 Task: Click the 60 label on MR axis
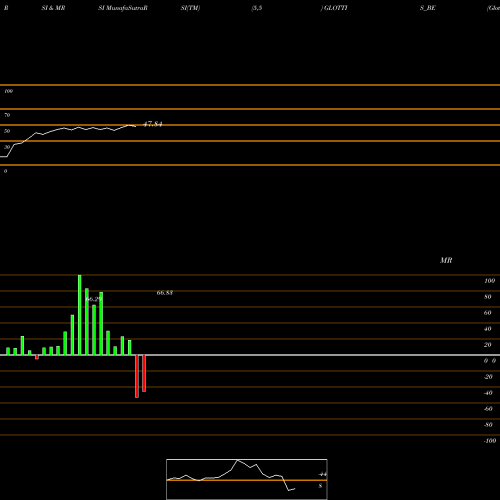pyautogui.click(x=488, y=313)
